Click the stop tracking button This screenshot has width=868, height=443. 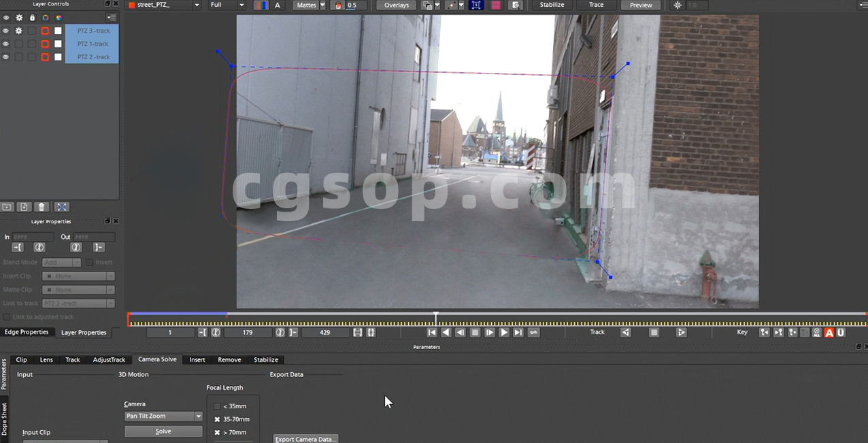(654, 332)
